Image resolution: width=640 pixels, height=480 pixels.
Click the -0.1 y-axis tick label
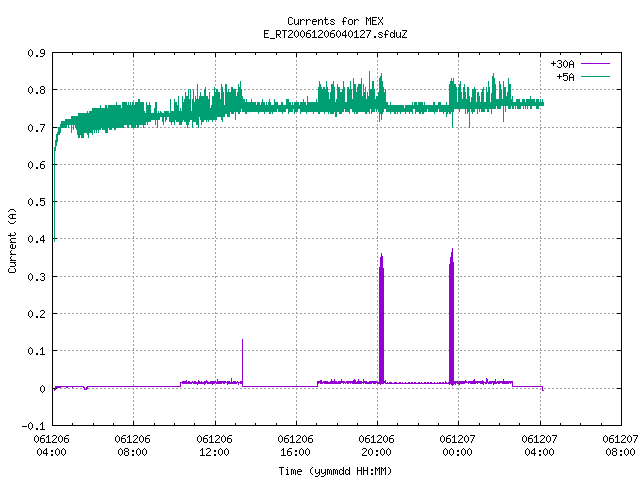[x=33, y=426]
